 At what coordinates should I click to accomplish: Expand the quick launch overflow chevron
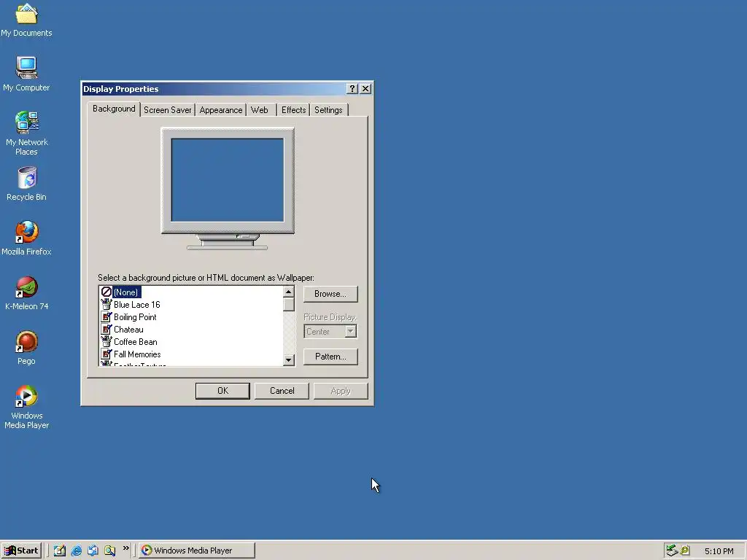coord(125,548)
